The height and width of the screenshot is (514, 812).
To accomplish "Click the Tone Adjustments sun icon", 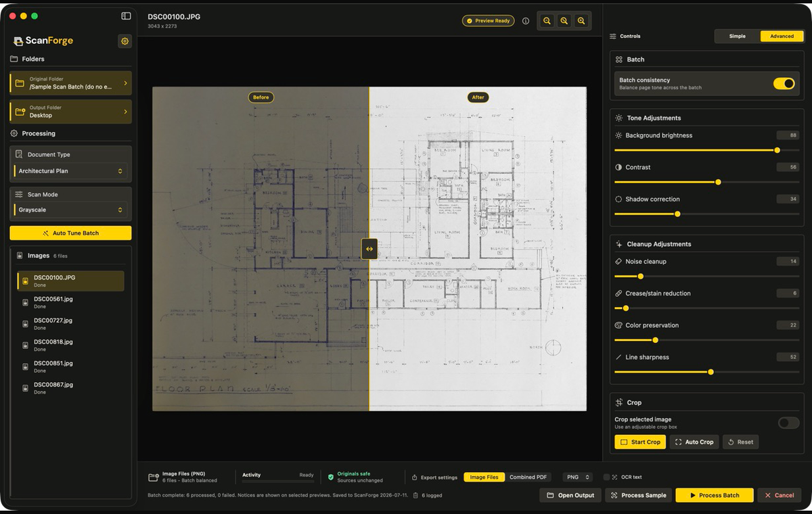I will (618, 118).
